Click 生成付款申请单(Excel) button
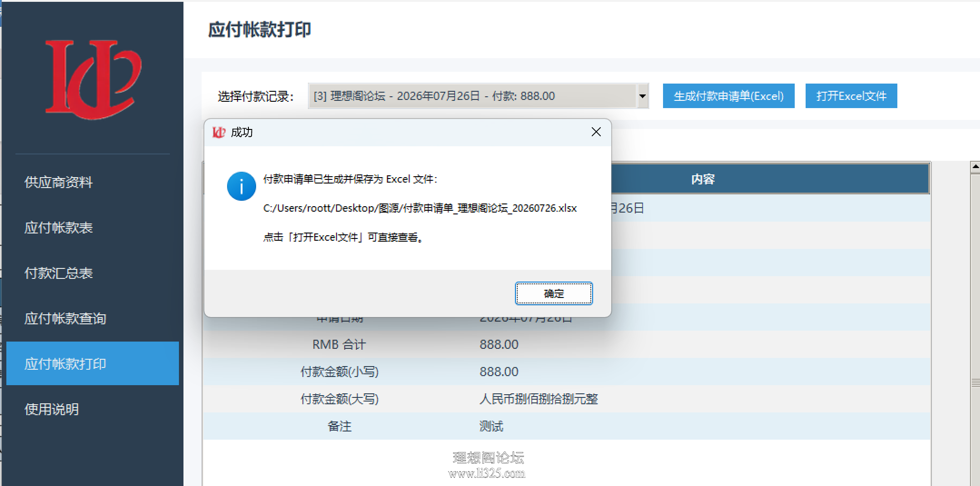The width and height of the screenshot is (980, 486). pyautogui.click(x=728, y=96)
